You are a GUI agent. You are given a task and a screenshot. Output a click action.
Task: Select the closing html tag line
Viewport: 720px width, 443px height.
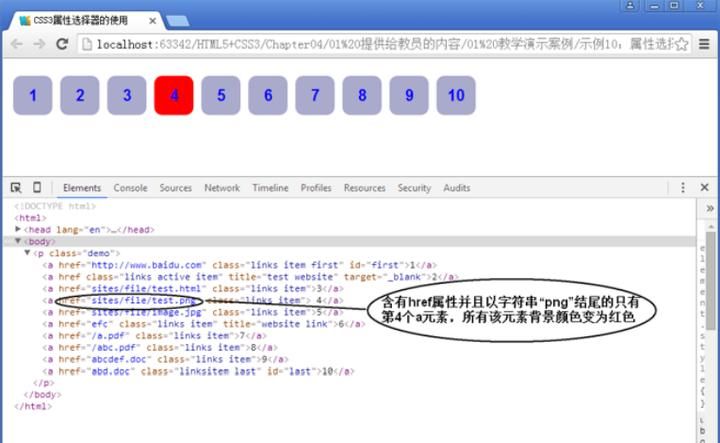pos(33,406)
